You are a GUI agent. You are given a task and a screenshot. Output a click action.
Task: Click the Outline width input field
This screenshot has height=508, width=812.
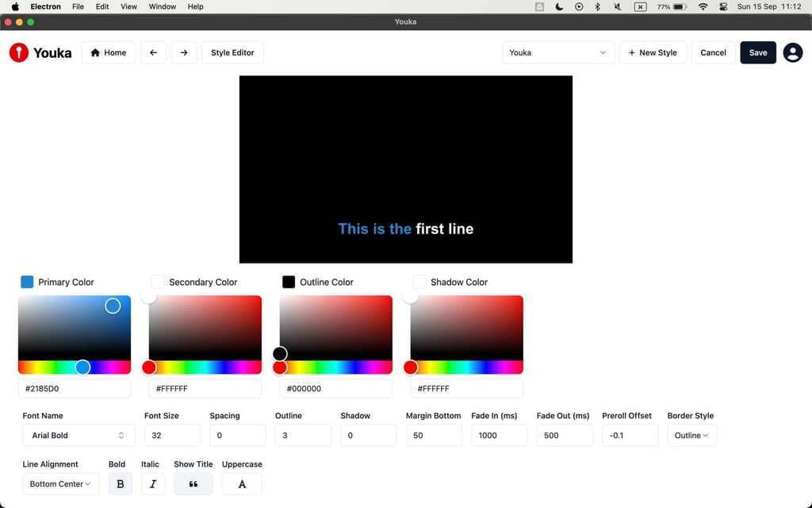coord(303,436)
